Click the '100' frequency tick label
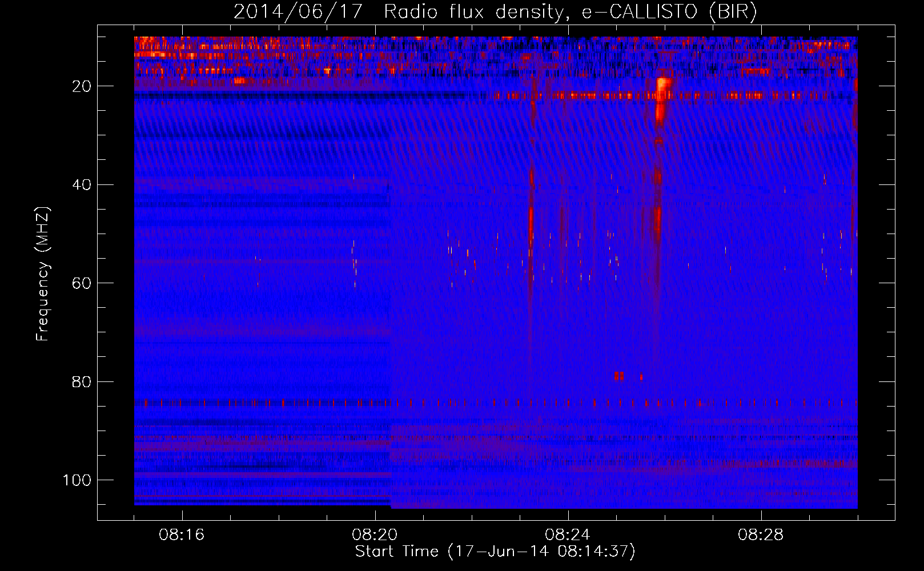This screenshot has width=924, height=571. pyautogui.click(x=77, y=480)
